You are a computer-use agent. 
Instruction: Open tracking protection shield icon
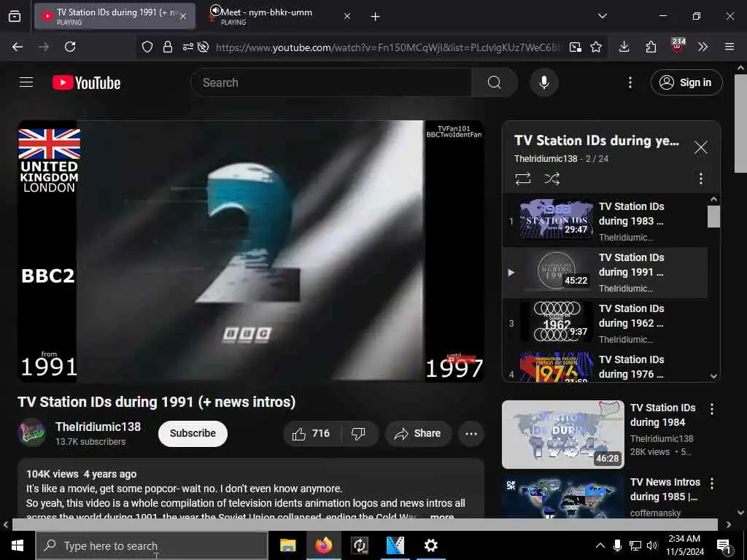pyautogui.click(x=147, y=47)
